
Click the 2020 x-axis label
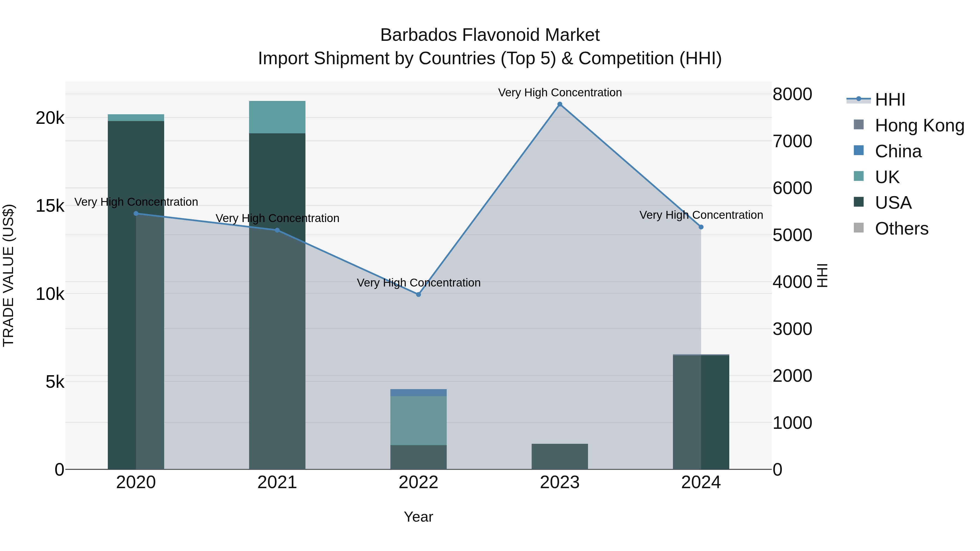[136, 482]
